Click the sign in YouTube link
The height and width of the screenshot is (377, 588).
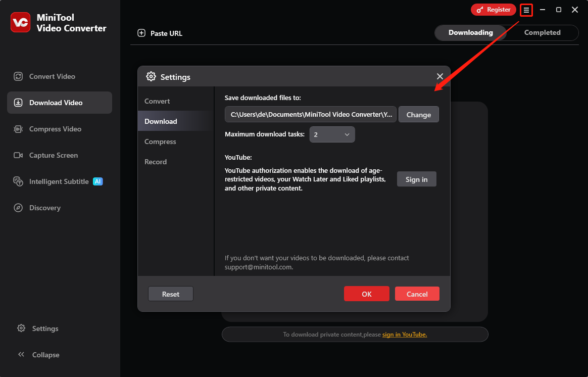coord(405,335)
